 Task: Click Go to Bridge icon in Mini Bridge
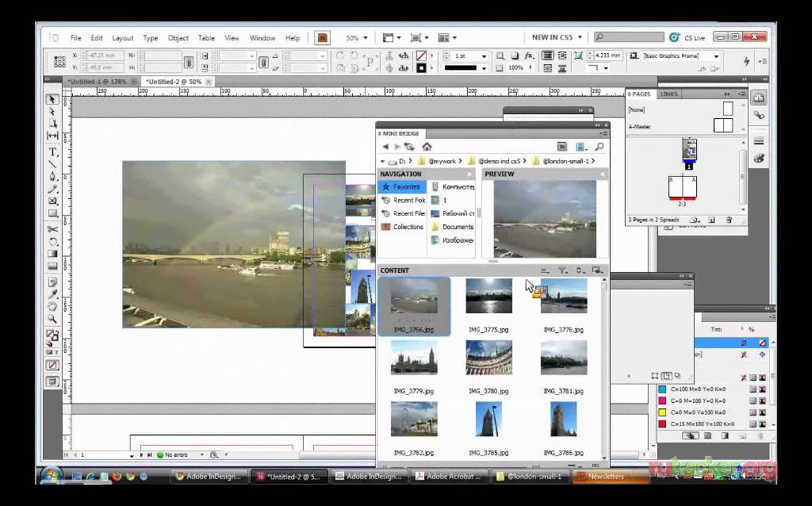click(562, 147)
